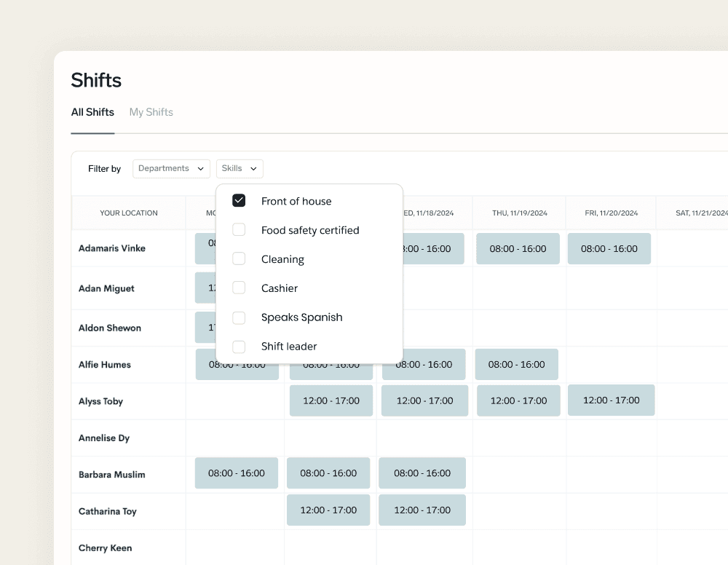Open Barbara Muslim's Tuesday 08:00 - 16:00 shift
The width and height of the screenshot is (728, 565).
click(328, 473)
